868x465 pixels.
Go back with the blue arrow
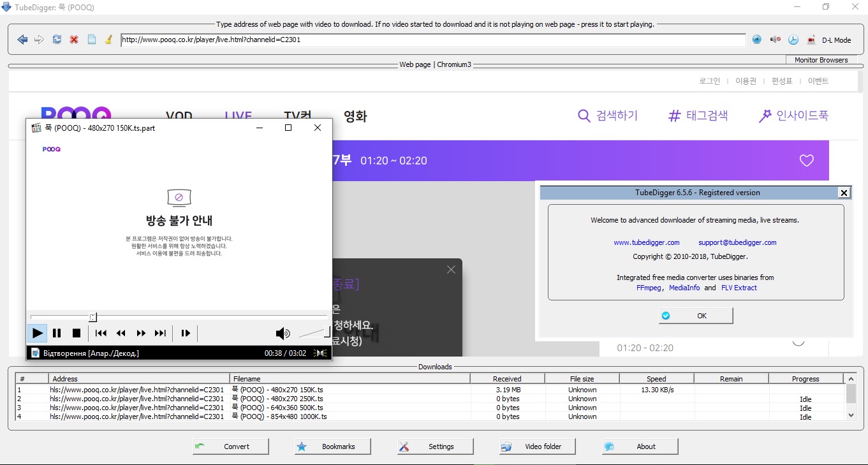pyautogui.click(x=22, y=40)
